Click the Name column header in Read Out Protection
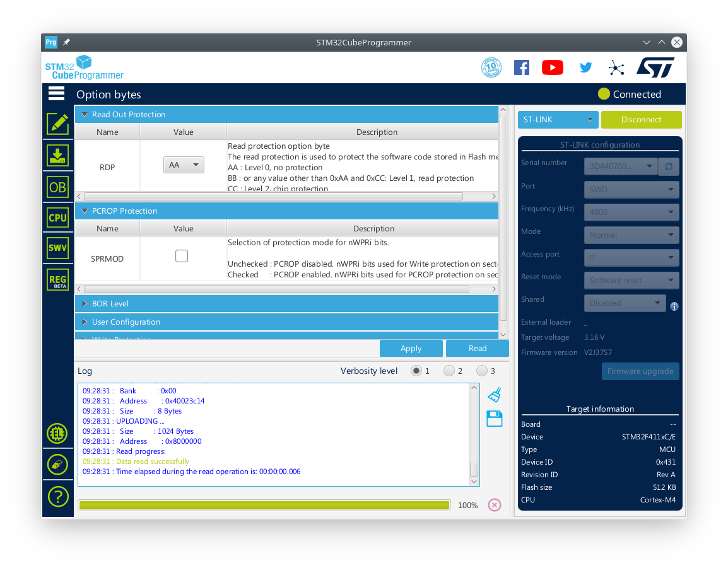Image resolution: width=728 pixels, height=568 pixels. click(x=107, y=132)
